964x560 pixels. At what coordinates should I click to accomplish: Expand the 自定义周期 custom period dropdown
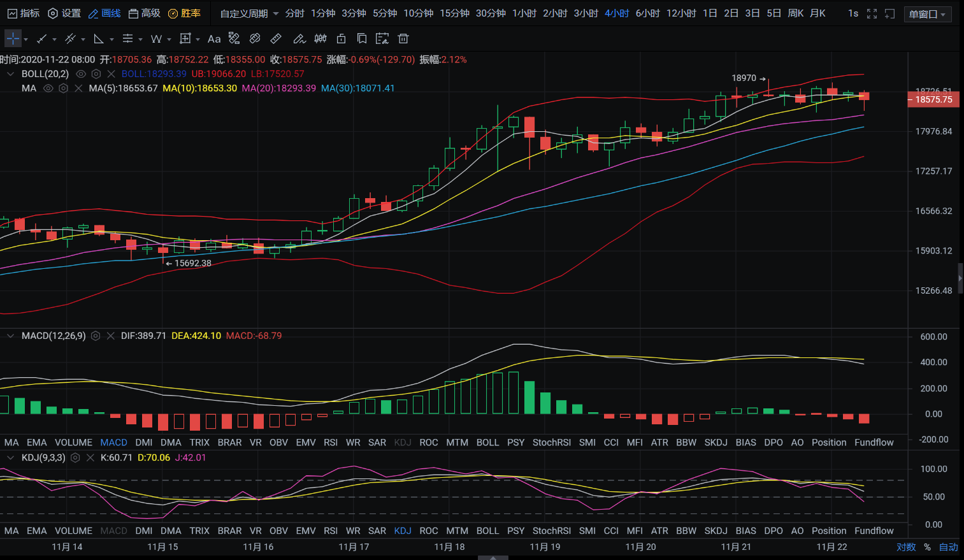tap(249, 13)
